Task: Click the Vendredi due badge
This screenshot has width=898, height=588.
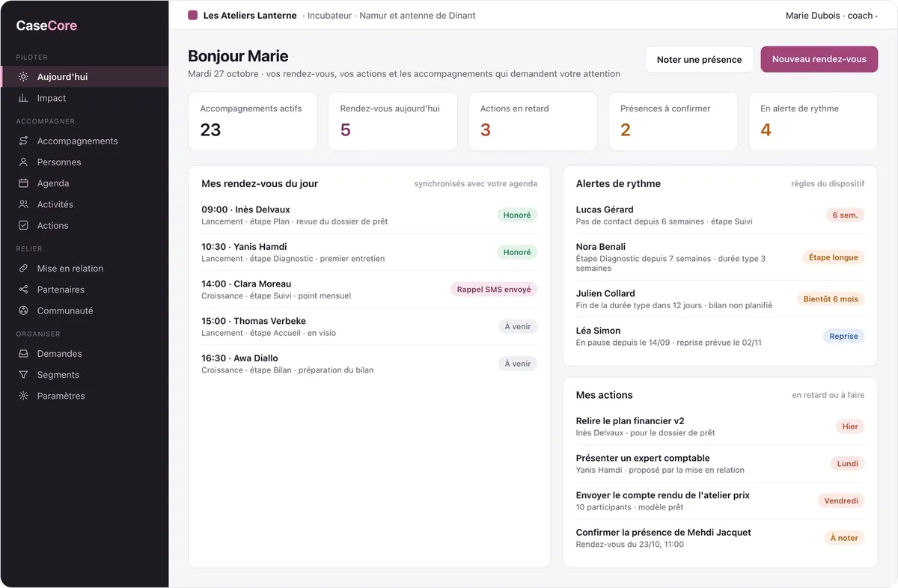Action: pyautogui.click(x=841, y=501)
